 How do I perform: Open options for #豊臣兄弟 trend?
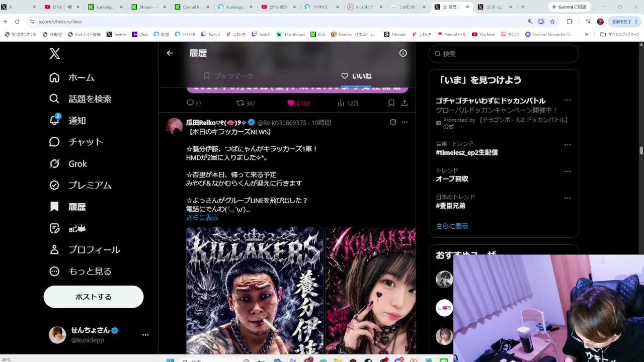click(x=568, y=198)
